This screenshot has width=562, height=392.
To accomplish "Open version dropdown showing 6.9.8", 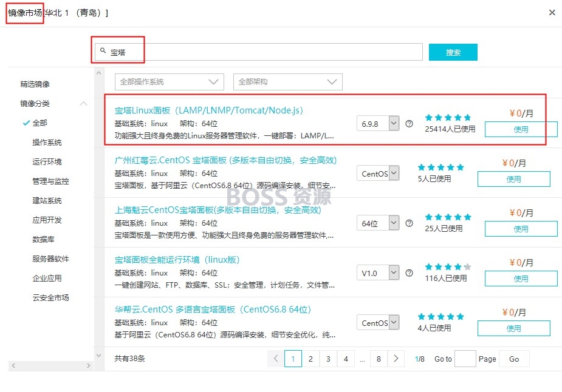I will pyautogui.click(x=378, y=124).
